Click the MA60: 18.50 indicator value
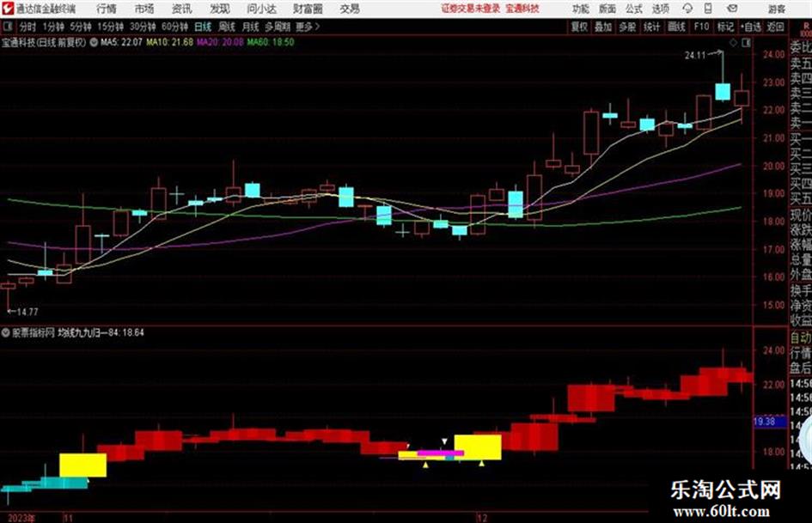 [x=271, y=42]
